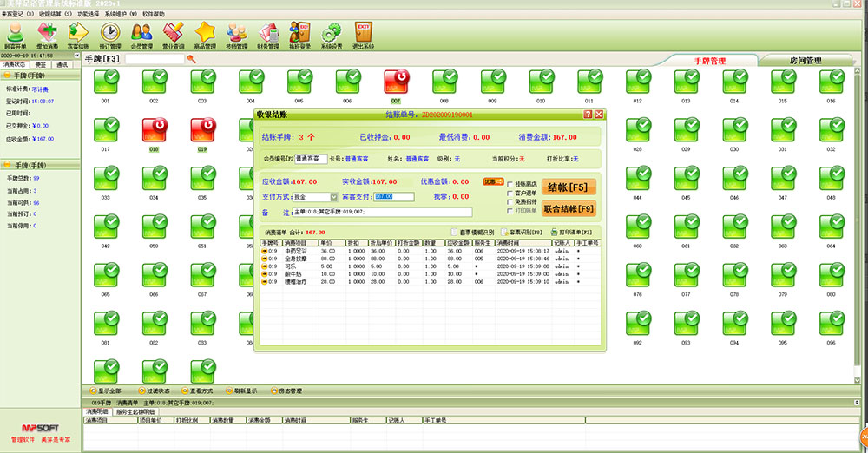The height and width of the screenshot is (453, 868).
Task: Click the 退出系统 exit icon
Action: click(x=364, y=35)
